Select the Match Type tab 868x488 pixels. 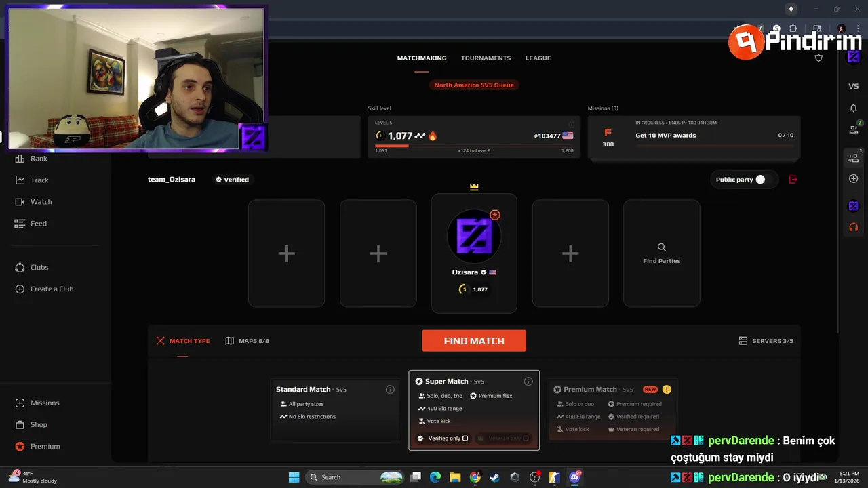183,341
